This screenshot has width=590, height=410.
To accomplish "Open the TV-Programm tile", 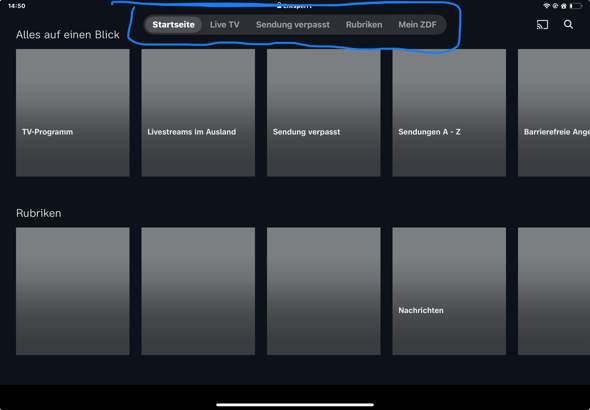I will pos(73,113).
